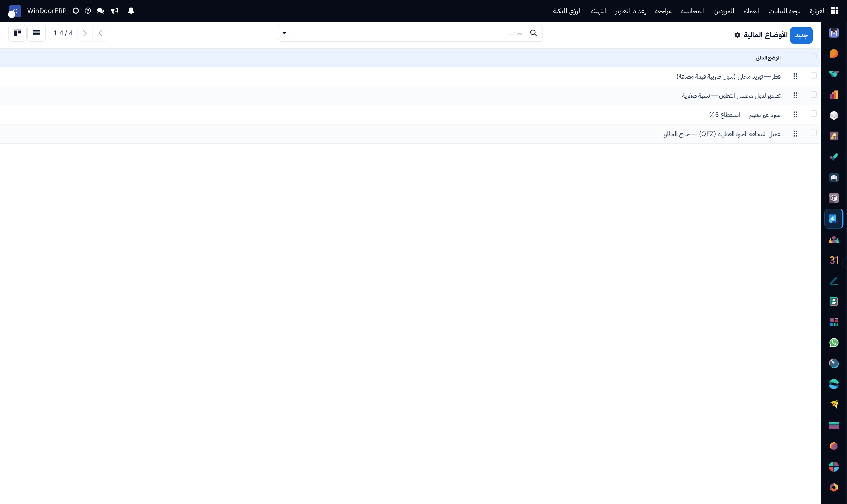Open the Knowledge book app icon
This screenshot has width=847, height=504.
point(833,177)
